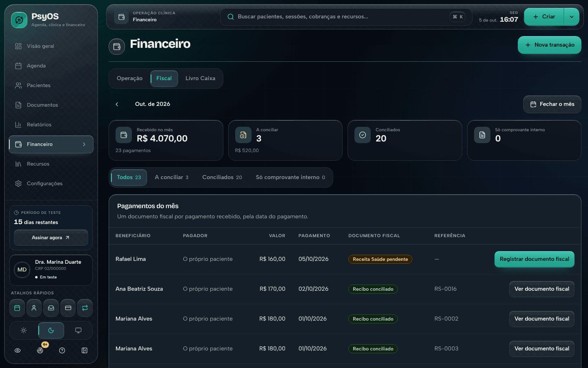The height and width of the screenshot is (368, 588).
Task: Toggle values visibility eye icon
Action: point(18,350)
